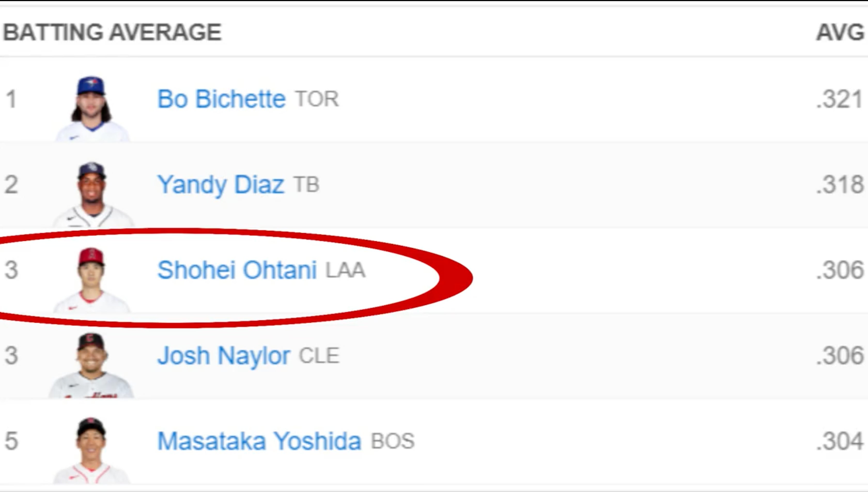This screenshot has width=868, height=492.
Task: Click Shohei Ohtani's .306 average
Action: coord(840,270)
